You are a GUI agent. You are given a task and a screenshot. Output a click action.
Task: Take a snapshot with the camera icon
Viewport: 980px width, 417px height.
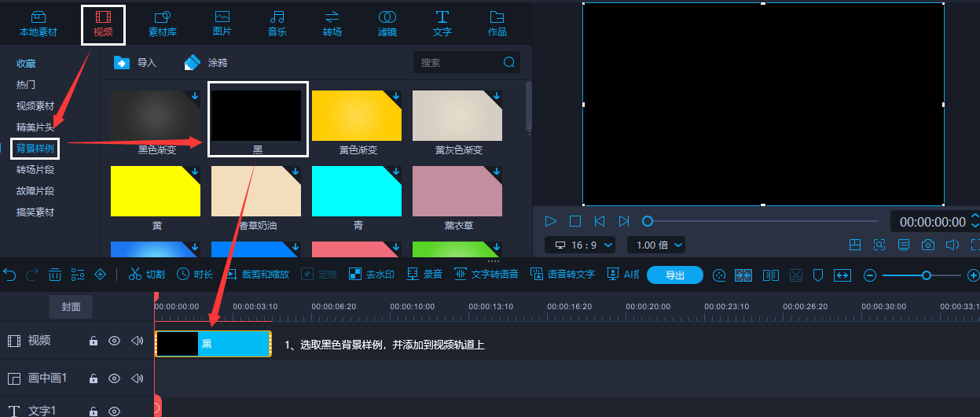click(928, 245)
